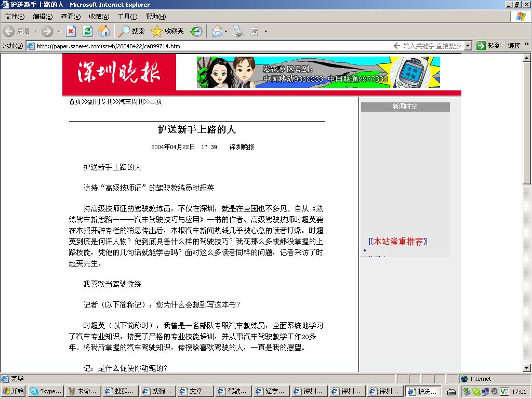Click the Refresh page icon
The height and width of the screenshot is (399, 532).
[x=87, y=31]
